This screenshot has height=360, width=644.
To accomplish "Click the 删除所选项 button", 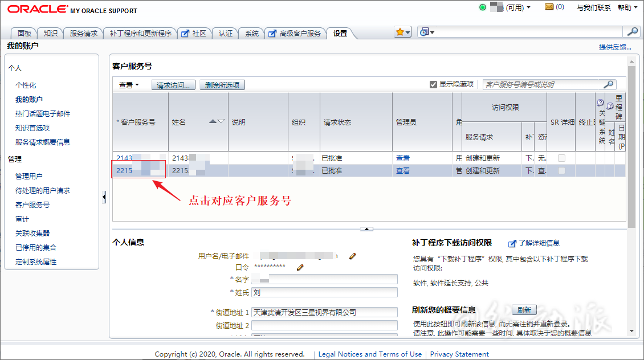I will coord(222,85).
